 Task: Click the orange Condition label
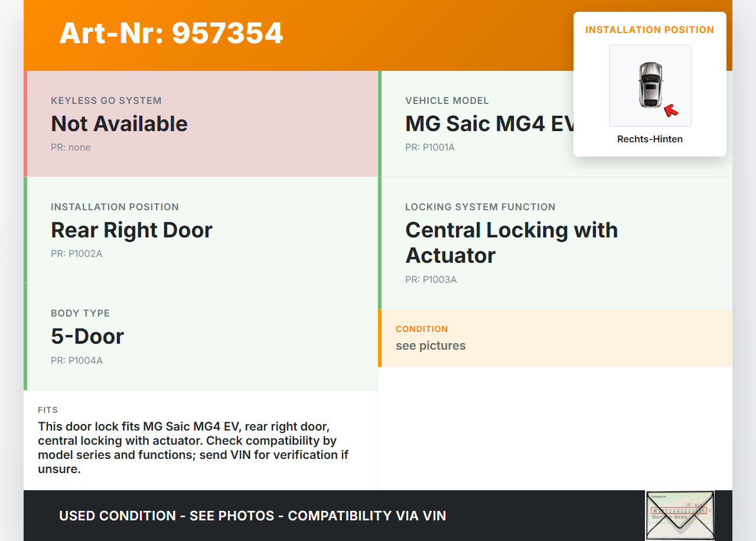[422, 329]
